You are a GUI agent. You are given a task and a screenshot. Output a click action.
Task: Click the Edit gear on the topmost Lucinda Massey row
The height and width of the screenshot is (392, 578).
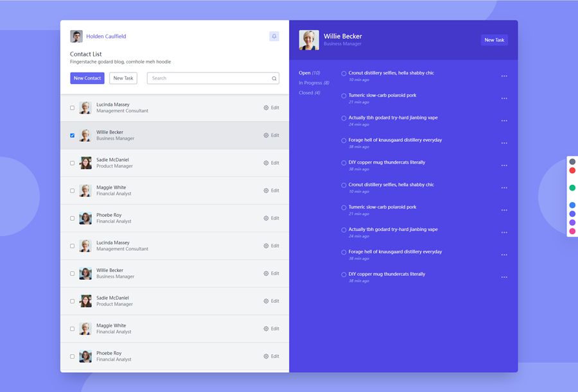[267, 108]
